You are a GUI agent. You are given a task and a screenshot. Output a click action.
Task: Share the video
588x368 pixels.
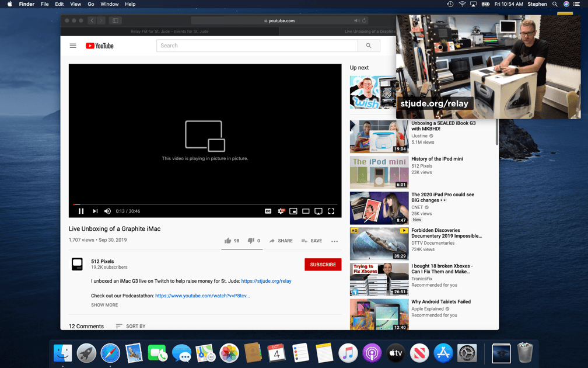281,241
